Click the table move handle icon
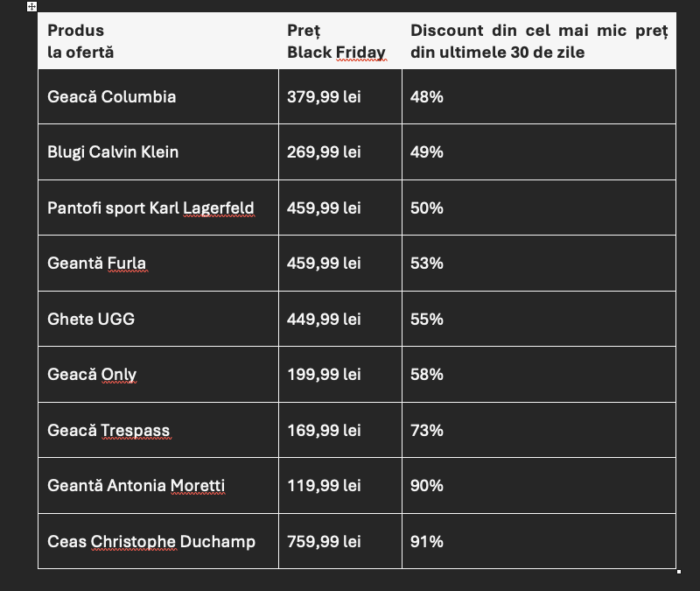Image resolution: width=700 pixels, height=591 pixels. [32, 7]
